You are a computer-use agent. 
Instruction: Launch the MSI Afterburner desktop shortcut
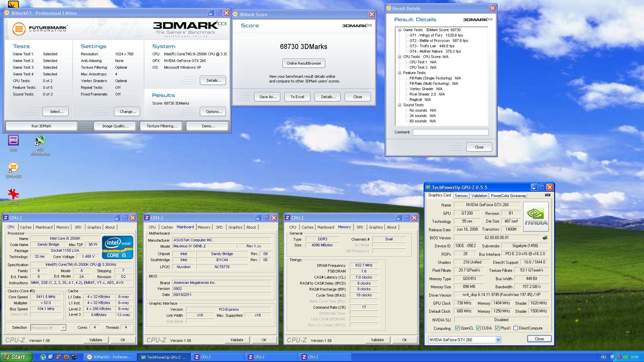pyautogui.click(x=40, y=141)
